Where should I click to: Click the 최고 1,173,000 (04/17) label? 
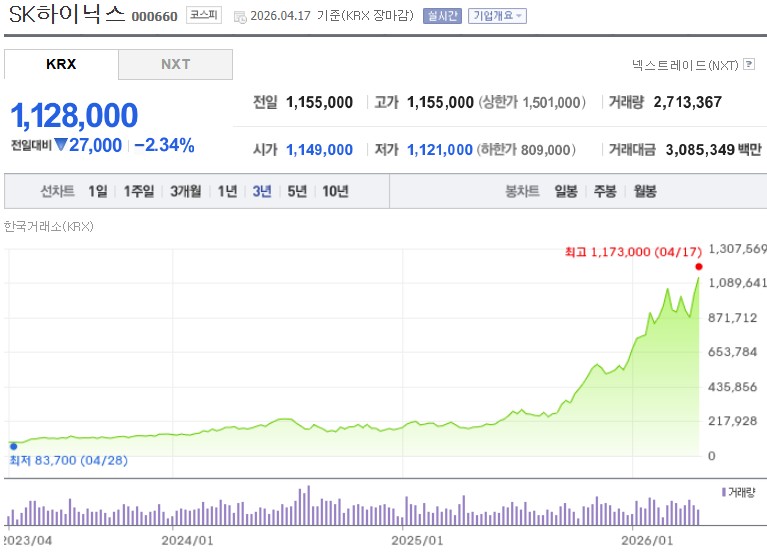pos(633,252)
